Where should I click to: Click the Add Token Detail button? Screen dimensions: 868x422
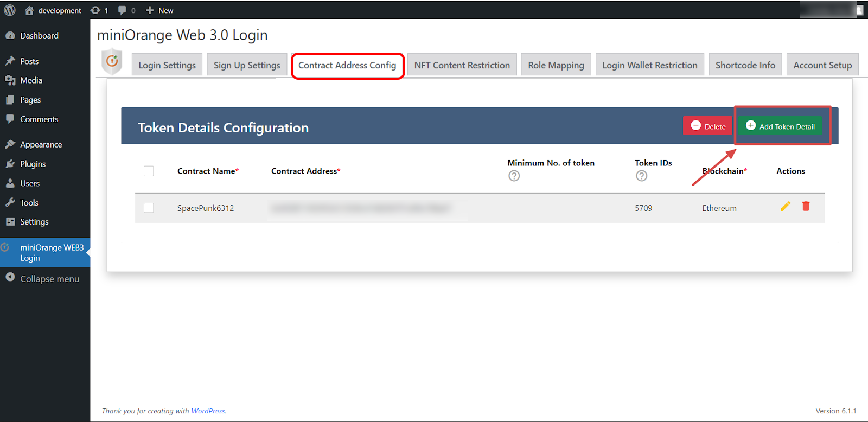(780, 126)
